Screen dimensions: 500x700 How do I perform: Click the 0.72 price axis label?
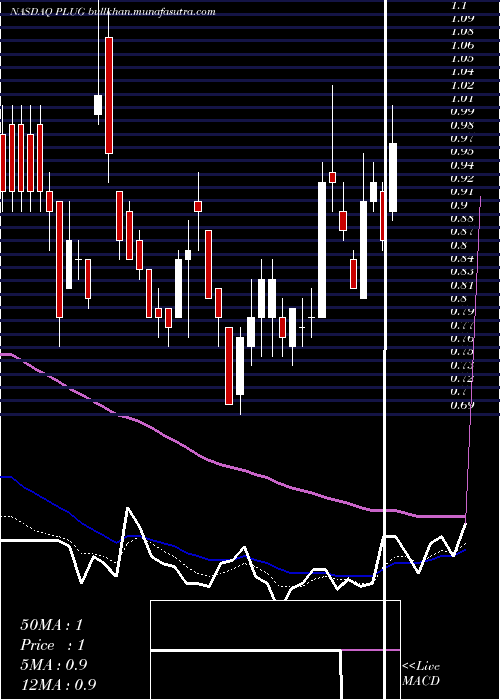click(x=462, y=379)
